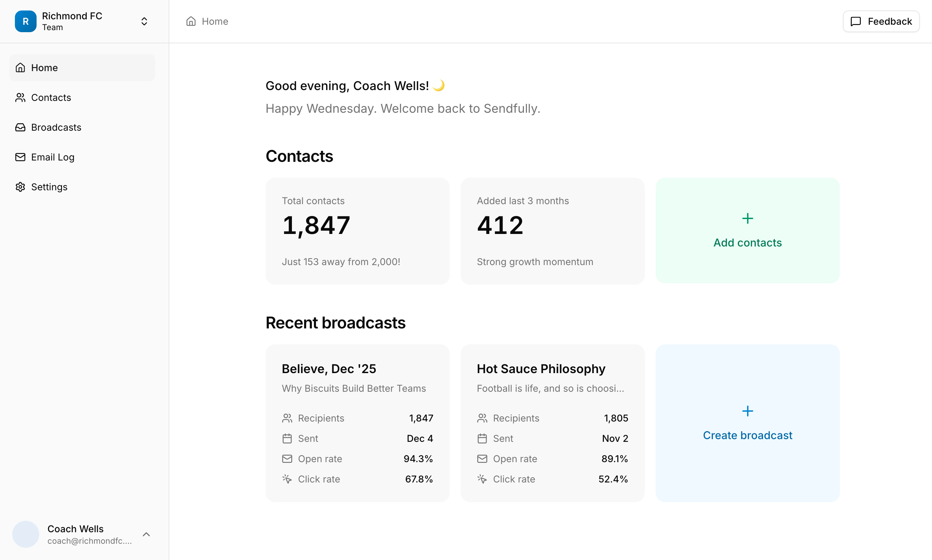This screenshot has width=932, height=560.
Task: Open Contacts from the sidebar icon
Action: tap(20, 98)
